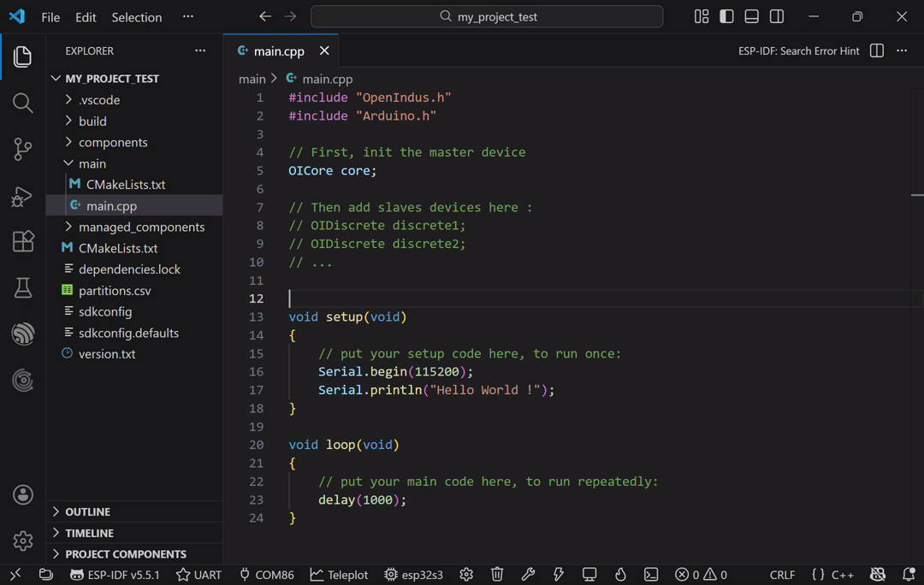Toggle the bottom panel visibility
This screenshot has width=924, height=585.
tap(751, 16)
